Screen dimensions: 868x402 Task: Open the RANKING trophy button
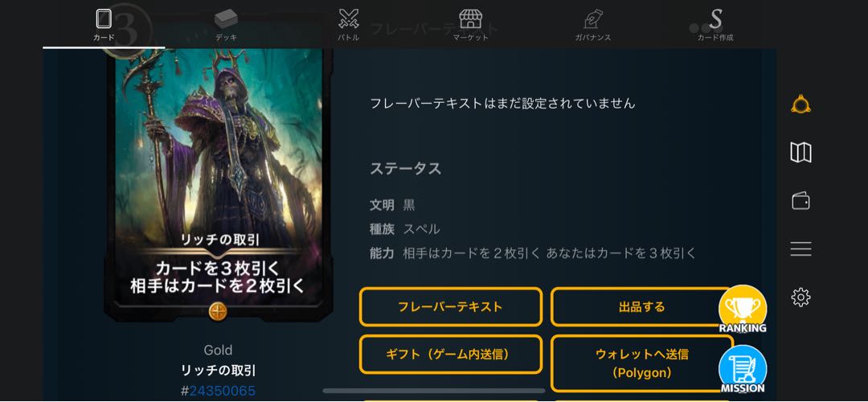click(x=743, y=309)
